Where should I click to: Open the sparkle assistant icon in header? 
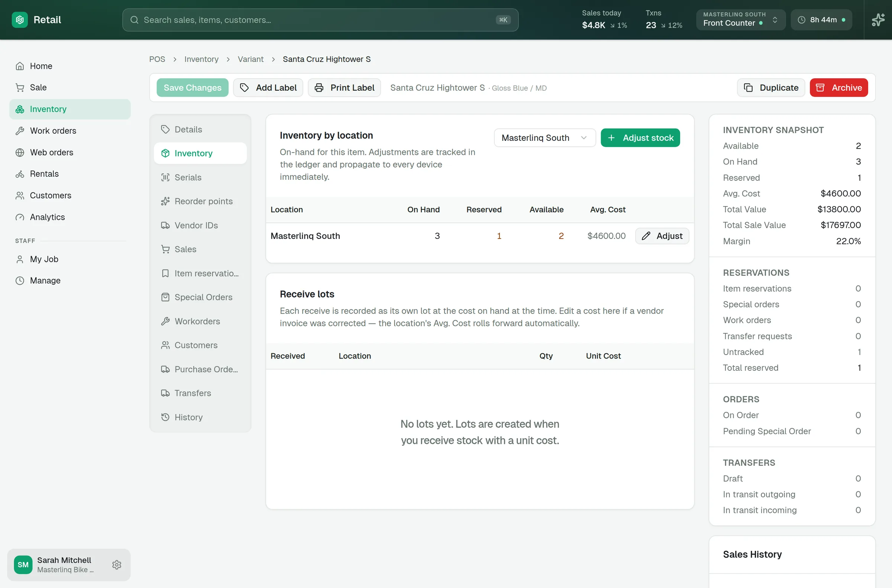878,20
